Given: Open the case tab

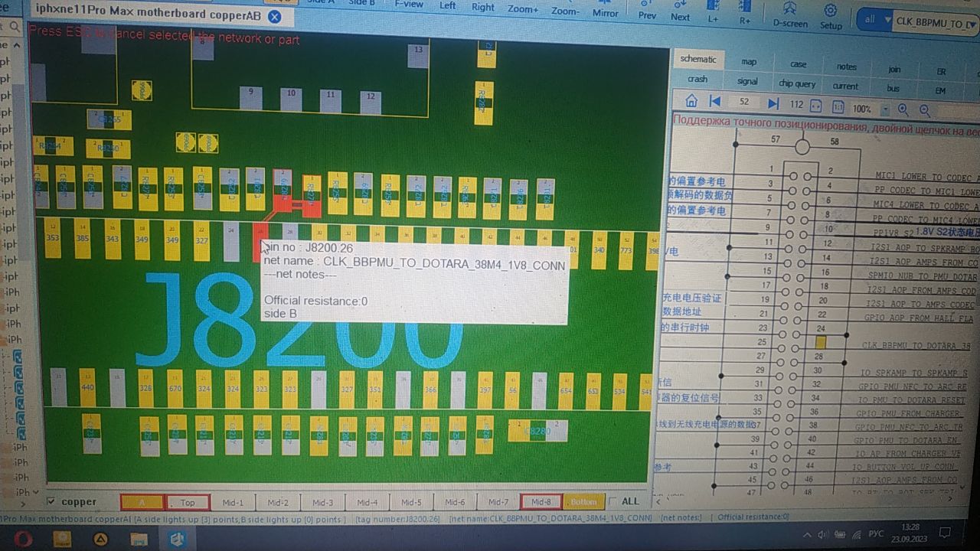Looking at the screenshot, I should point(798,64).
